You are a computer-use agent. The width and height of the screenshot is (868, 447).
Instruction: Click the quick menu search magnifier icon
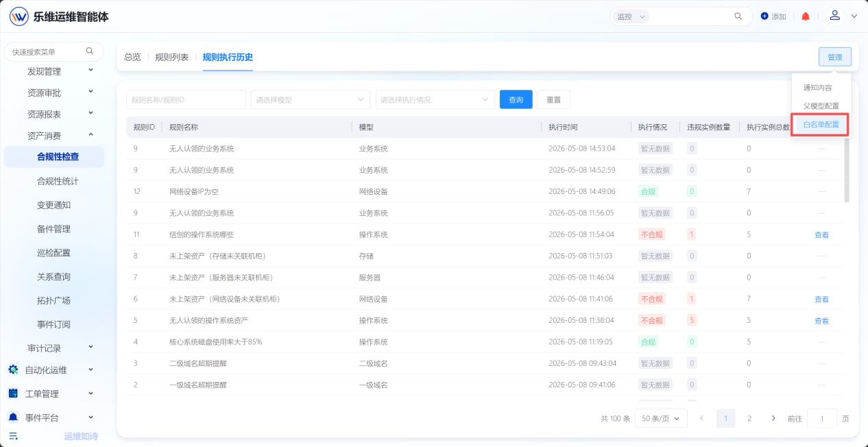click(x=90, y=51)
